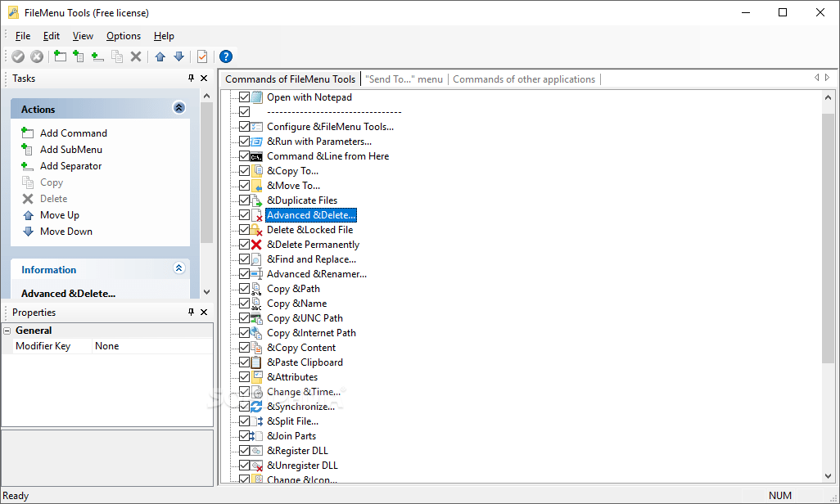Click the down arrow on the command list scrollbar
Screen dimensions: 840x504
[829, 475]
